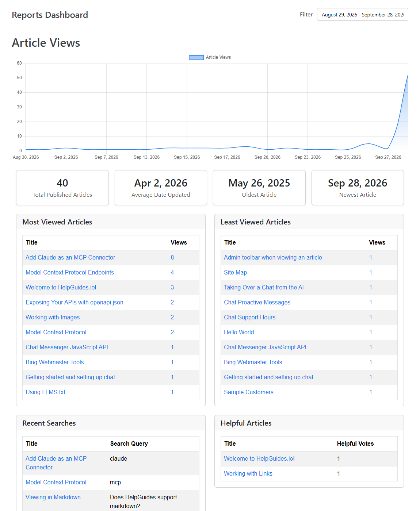Open 'Getting started and setting up chat' in Least Viewed
Image resolution: width=420 pixels, height=511 pixels.
coord(268,377)
